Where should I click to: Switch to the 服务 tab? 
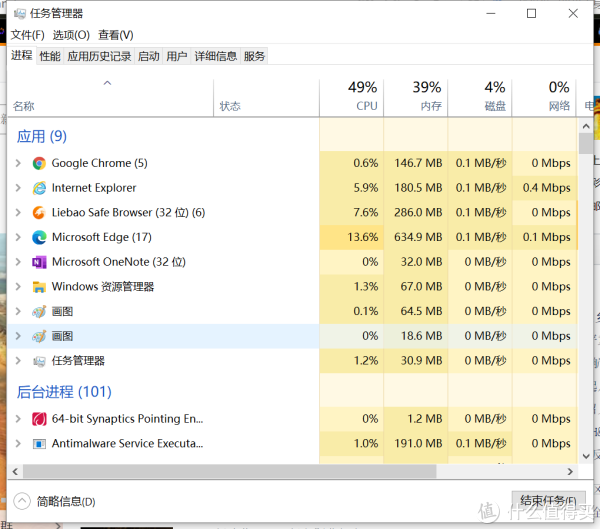tap(254, 57)
